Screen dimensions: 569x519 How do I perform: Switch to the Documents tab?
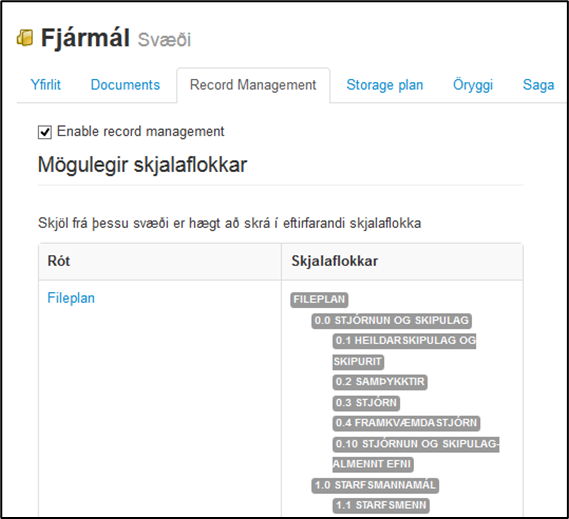coord(125,85)
